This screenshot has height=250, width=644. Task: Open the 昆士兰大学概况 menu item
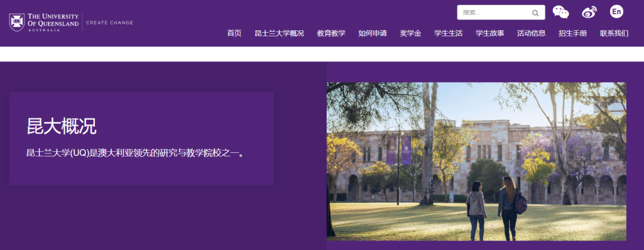tap(279, 33)
